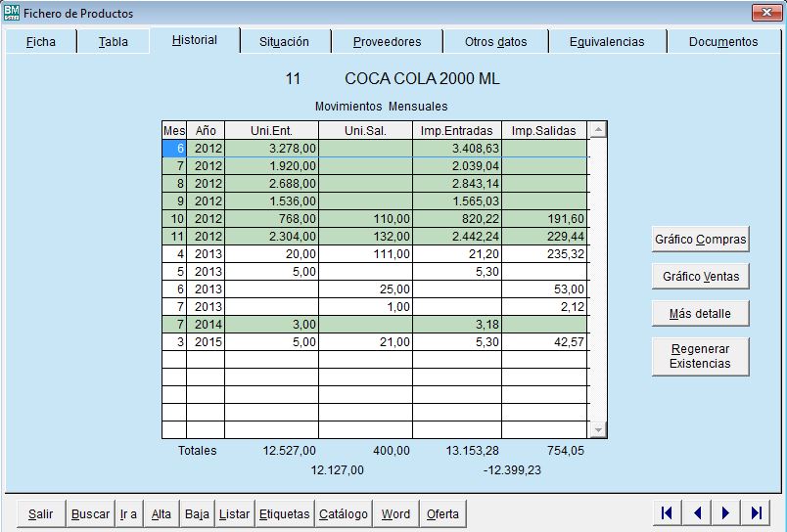Go to the first product record
Viewport: 787px width, 532px height.
coord(667,513)
